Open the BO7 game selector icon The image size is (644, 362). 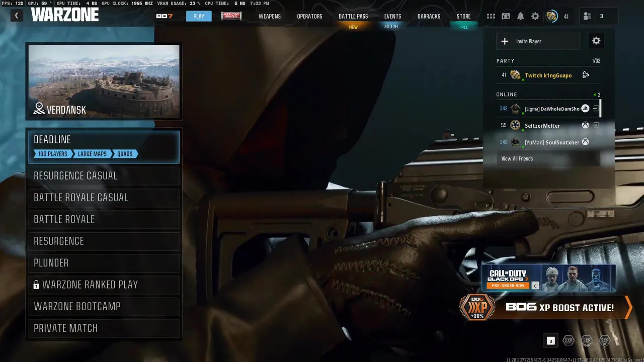click(164, 16)
